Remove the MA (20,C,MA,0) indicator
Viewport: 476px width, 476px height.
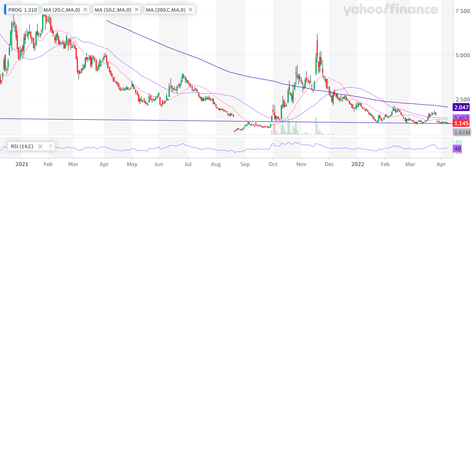coord(85,10)
